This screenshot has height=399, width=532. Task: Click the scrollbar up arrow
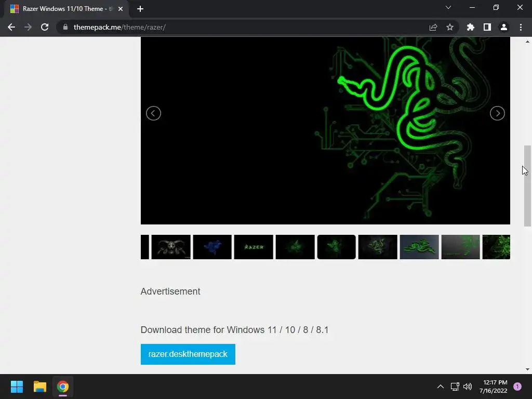coord(527,42)
